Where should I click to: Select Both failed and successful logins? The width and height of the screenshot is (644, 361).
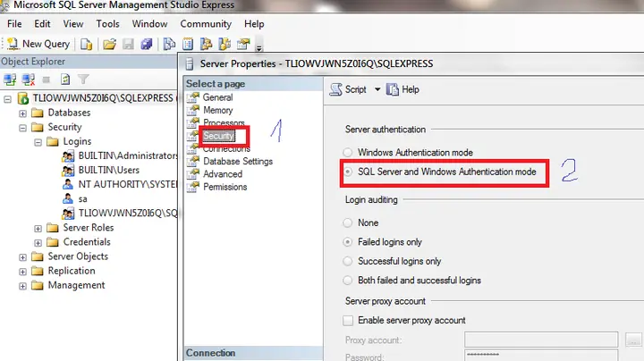348,281
